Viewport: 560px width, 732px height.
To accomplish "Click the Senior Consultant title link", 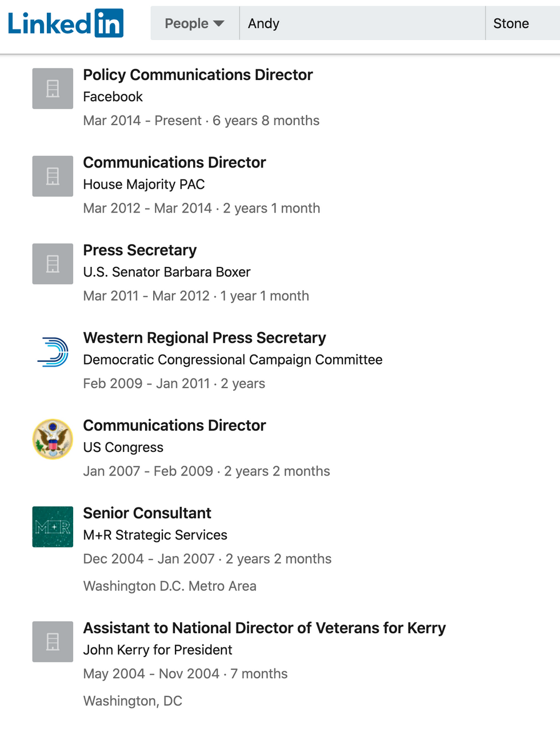I will (x=147, y=513).
